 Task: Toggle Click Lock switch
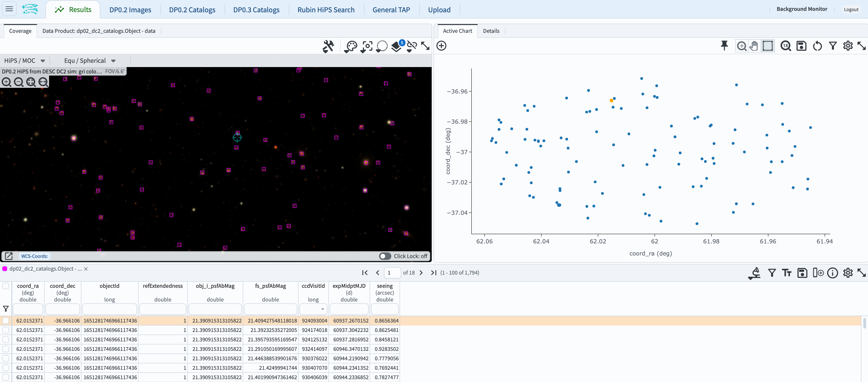[x=385, y=256]
